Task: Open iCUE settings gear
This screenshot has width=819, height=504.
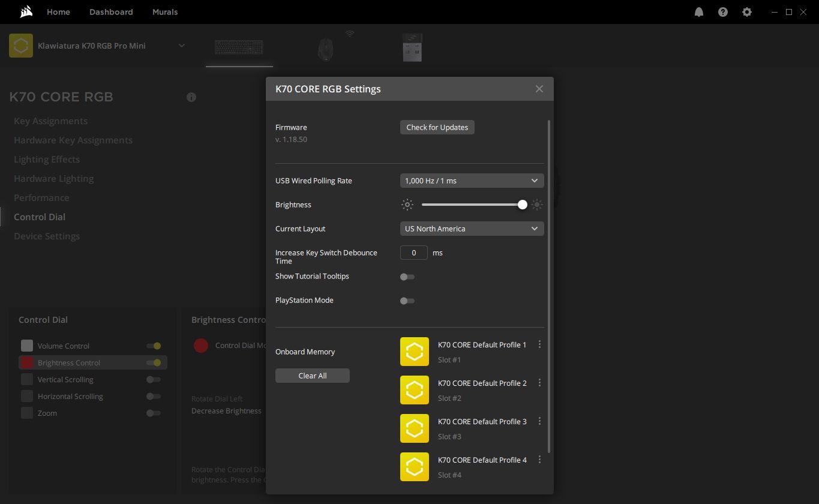Action: pos(747,12)
